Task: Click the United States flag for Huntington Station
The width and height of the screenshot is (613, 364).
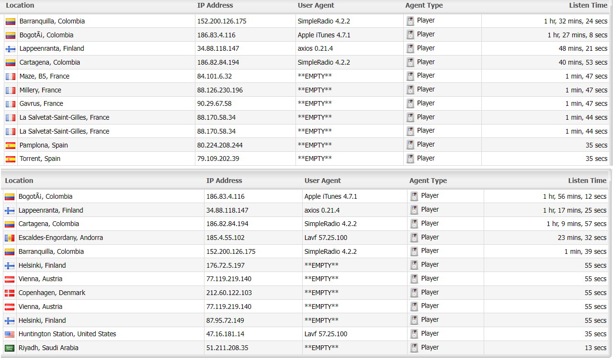Action: 10,334
